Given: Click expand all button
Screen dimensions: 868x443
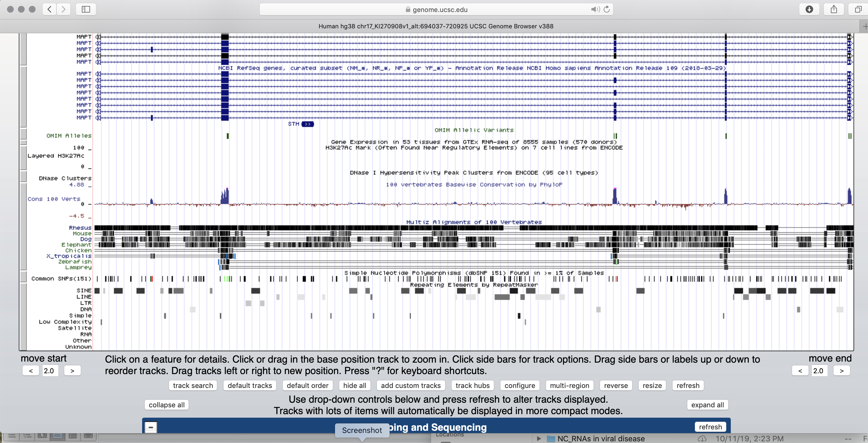Looking at the screenshot, I should (707, 405).
